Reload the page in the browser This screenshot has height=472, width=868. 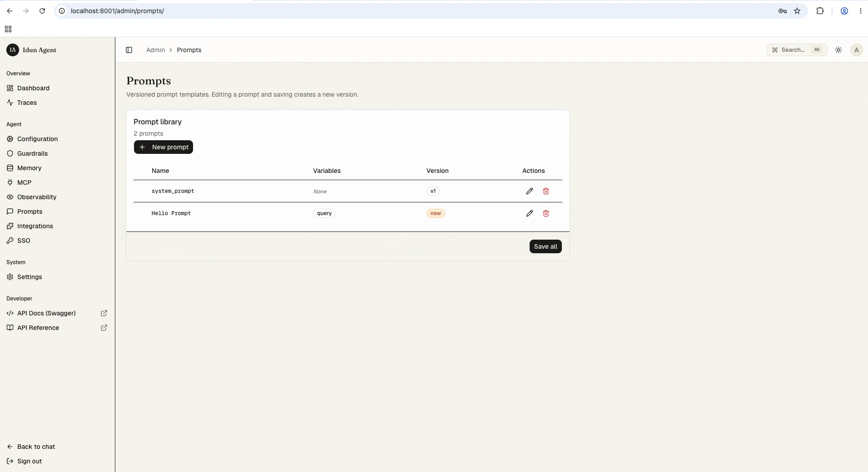click(42, 11)
